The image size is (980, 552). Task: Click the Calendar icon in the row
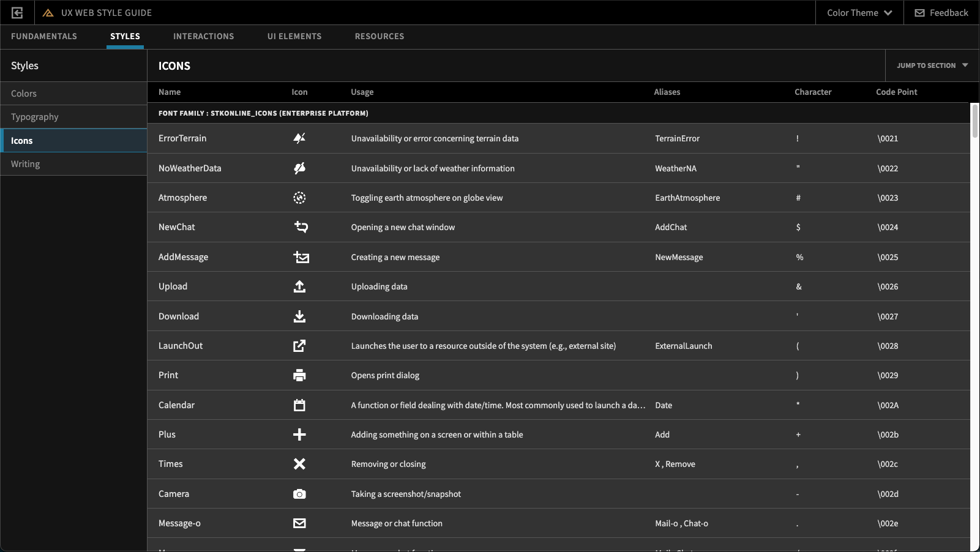299,405
